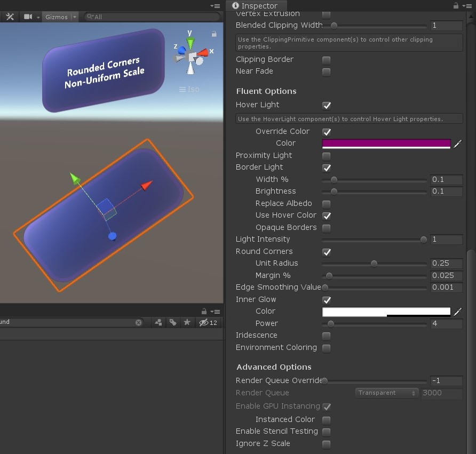476x454 pixels.
Task: Click the Advanced Options section heading
Action: coord(274,367)
